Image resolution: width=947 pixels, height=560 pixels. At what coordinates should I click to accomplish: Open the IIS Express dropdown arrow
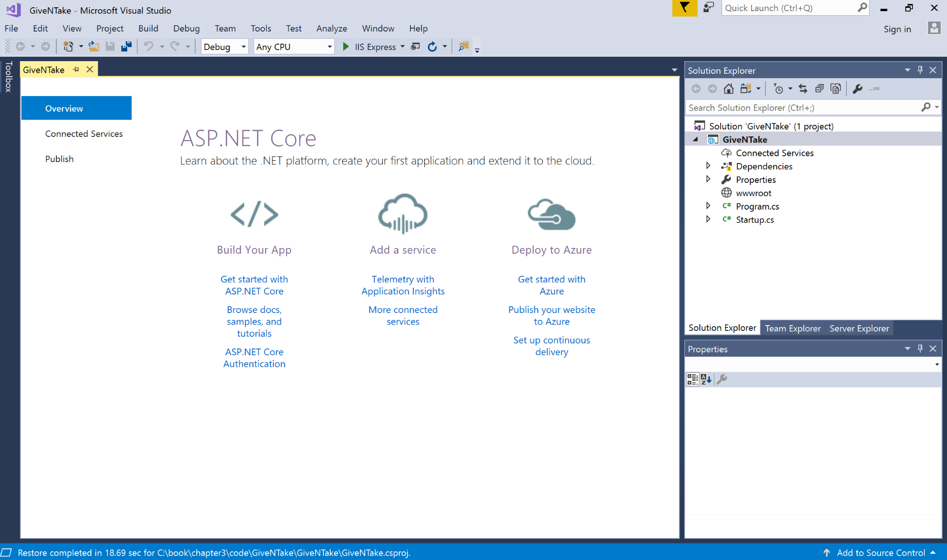(402, 47)
